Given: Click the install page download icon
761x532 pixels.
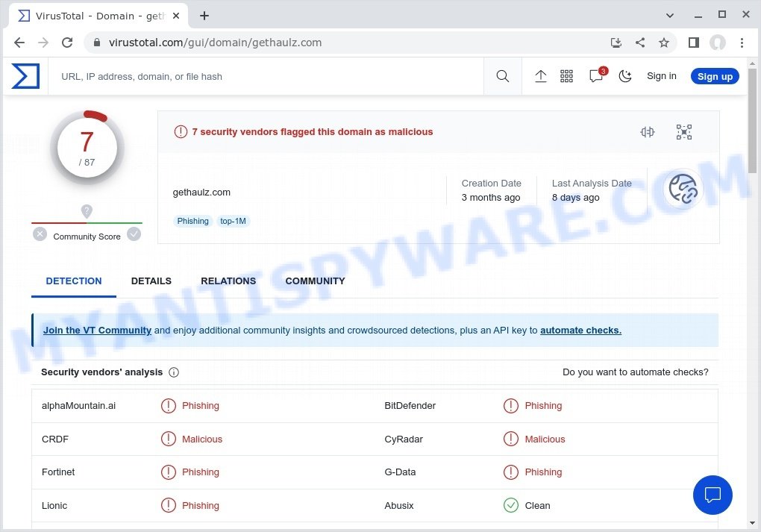Looking at the screenshot, I should click(616, 43).
